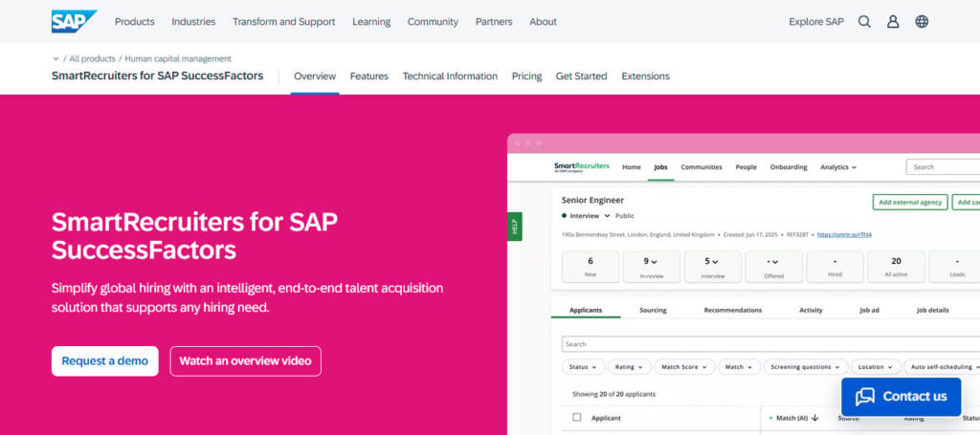Tick the Applicant header checkbox
The image size is (980, 435).
click(x=577, y=418)
